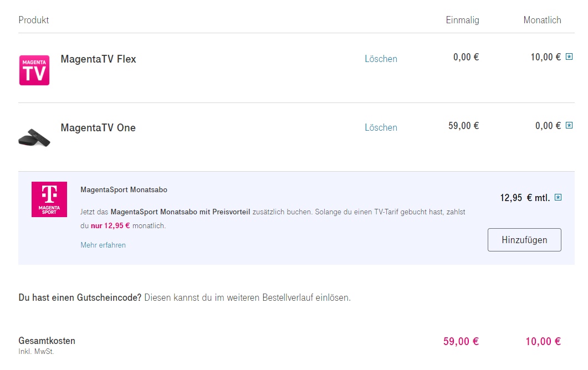Select the MagentaTV Flex product name

[98, 59]
